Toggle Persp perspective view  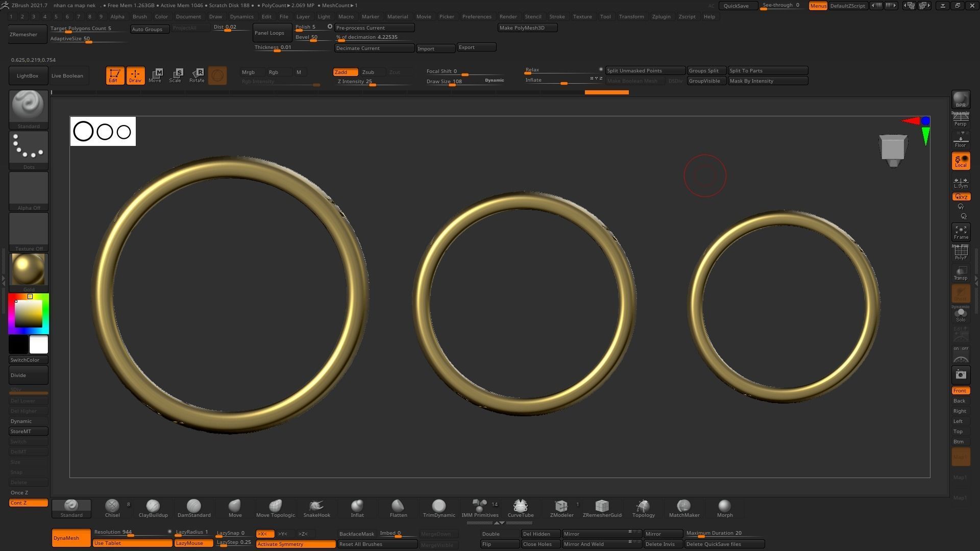(x=961, y=120)
